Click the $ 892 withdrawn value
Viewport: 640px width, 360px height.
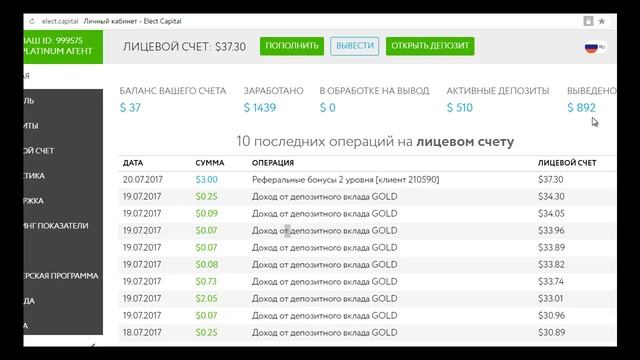(x=581, y=108)
